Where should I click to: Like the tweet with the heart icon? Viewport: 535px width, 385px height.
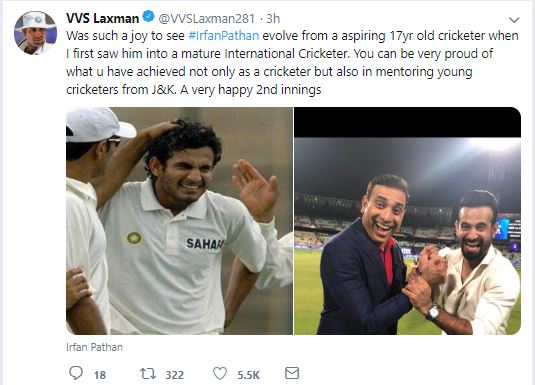(220, 373)
